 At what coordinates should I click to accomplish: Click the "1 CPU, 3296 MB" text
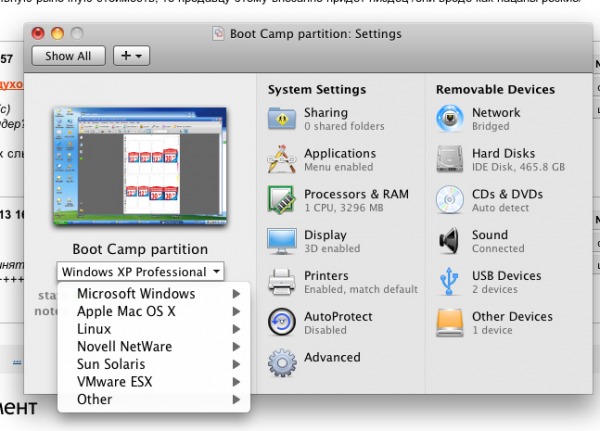pos(344,208)
